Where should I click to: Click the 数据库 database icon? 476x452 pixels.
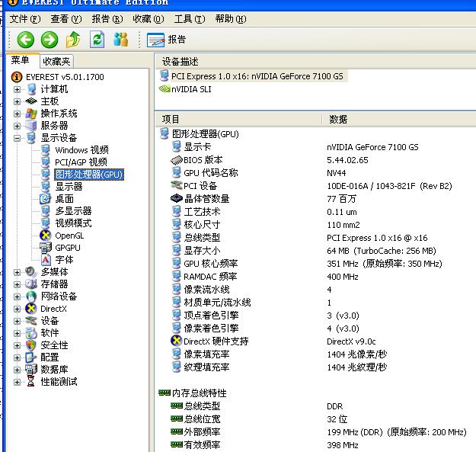pyautogui.click(x=31, y=370)
